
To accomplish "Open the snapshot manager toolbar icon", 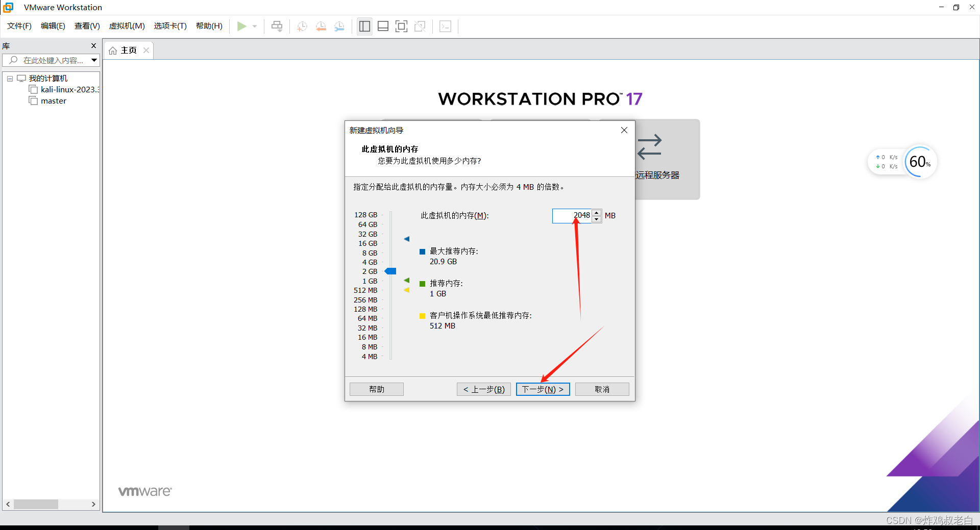I will click(x=339, y=27).
